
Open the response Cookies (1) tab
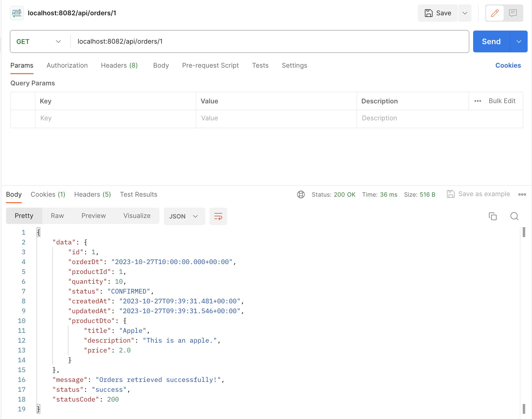point(48,194)
